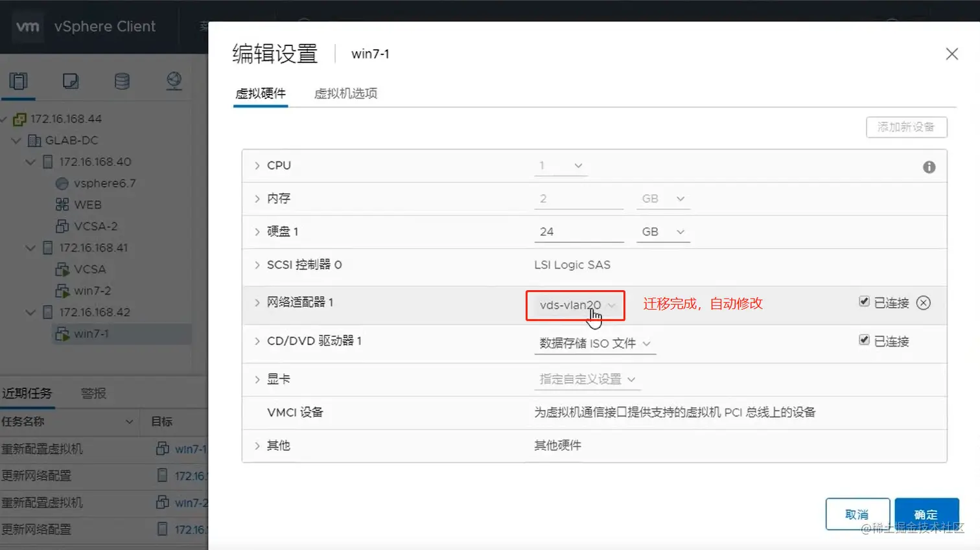
Task: Select host 172.16.168.41 icon
Action: click(x=48, y=247)
